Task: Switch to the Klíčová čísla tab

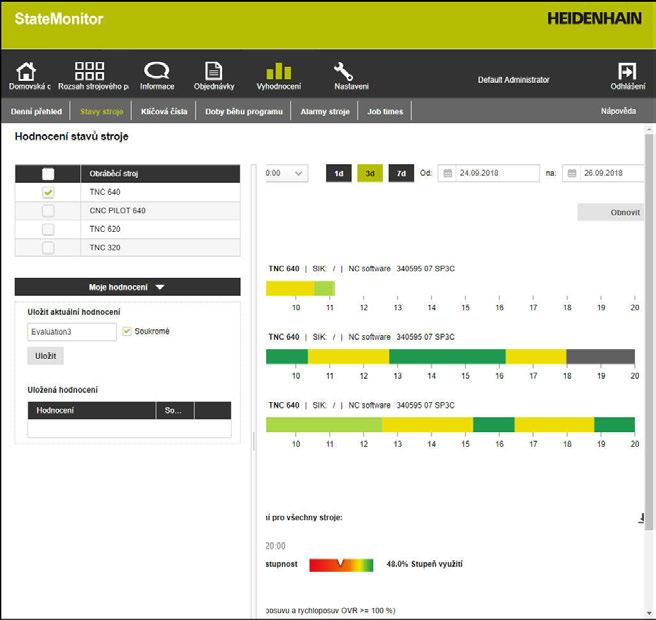Action: click(164, 111)
